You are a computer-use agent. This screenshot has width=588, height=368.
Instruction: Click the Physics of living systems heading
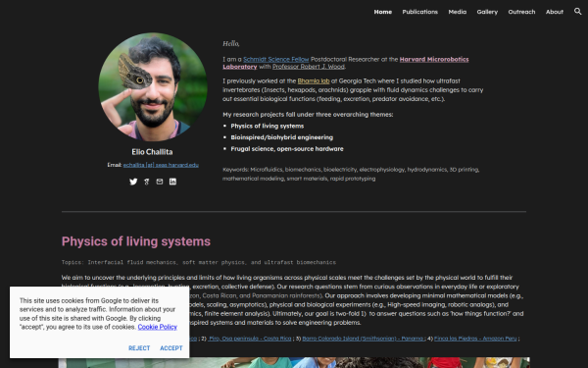(136, 241)
